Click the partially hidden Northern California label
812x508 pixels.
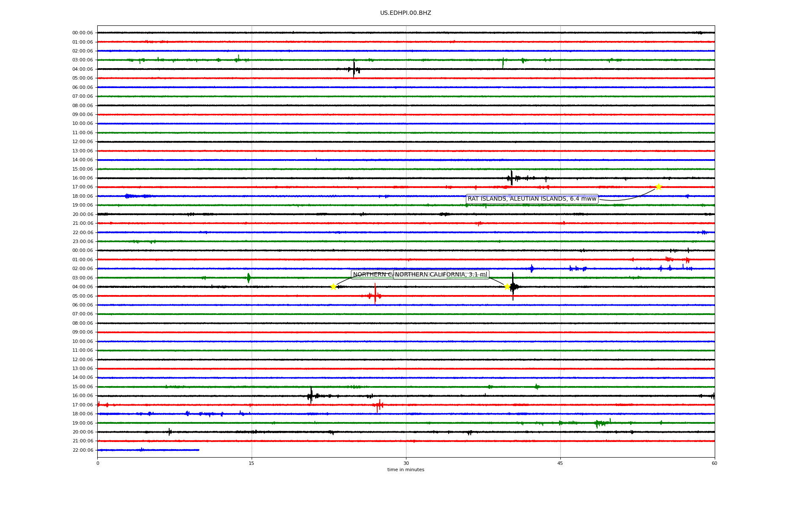click(372, 275)
